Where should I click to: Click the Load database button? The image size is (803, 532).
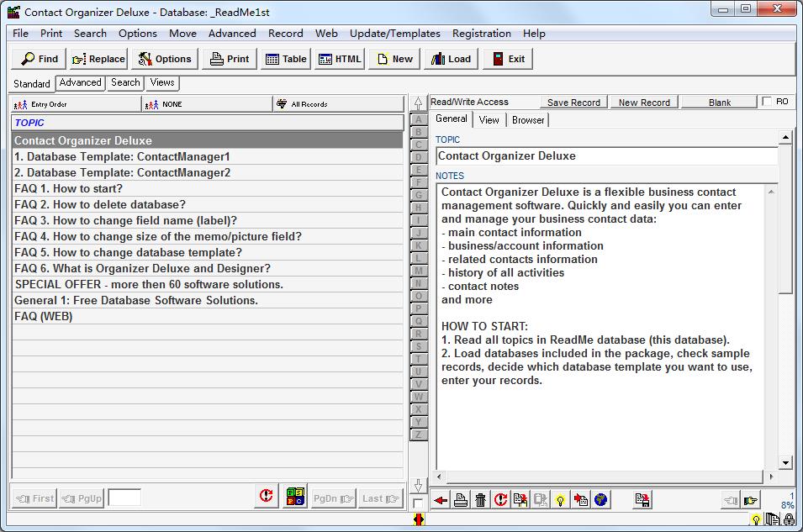pos(451,59)
